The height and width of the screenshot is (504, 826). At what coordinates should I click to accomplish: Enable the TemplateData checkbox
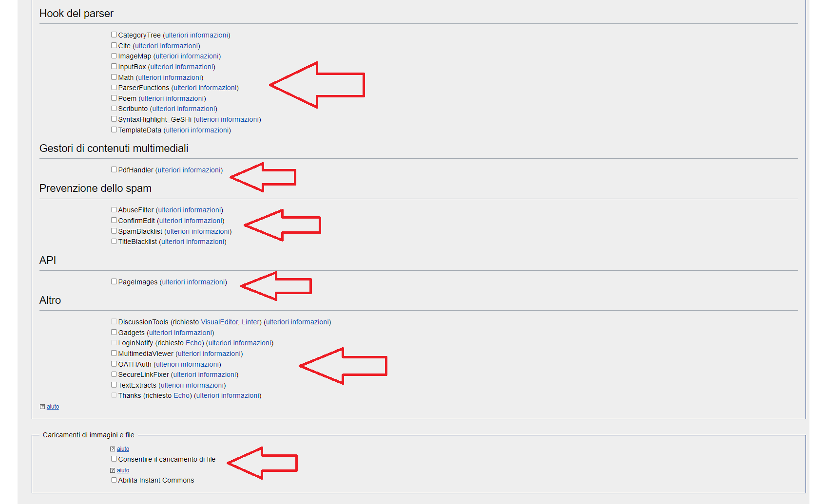click(114, 130)
